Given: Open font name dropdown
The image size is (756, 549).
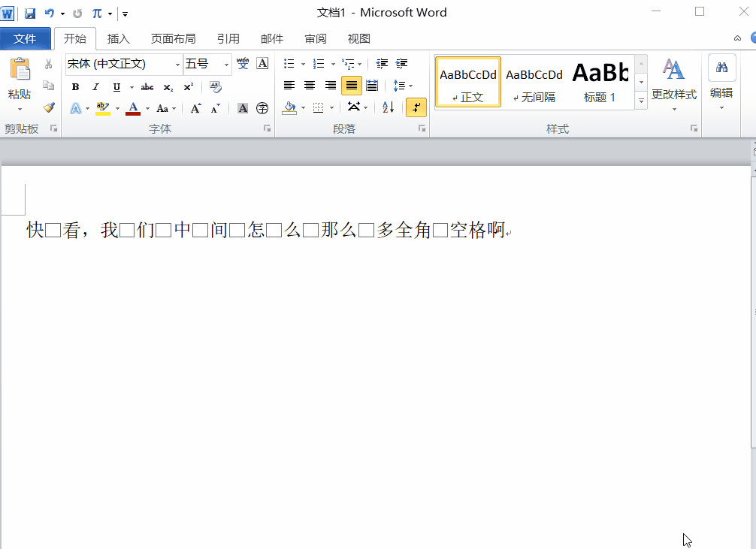Looking at the screenshot, I should pos(177,64).
